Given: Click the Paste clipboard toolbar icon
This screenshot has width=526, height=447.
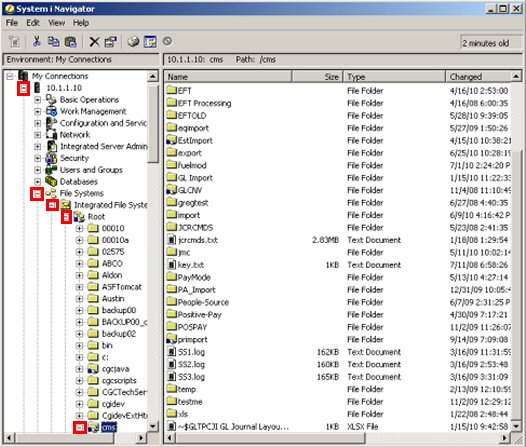Looking at the screenshot, I should coord(70,42).
